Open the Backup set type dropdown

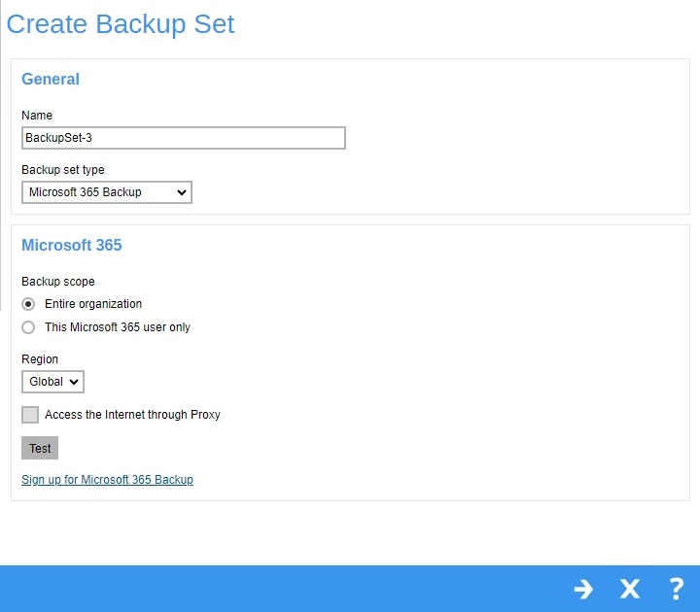click(x=107, y=192)
